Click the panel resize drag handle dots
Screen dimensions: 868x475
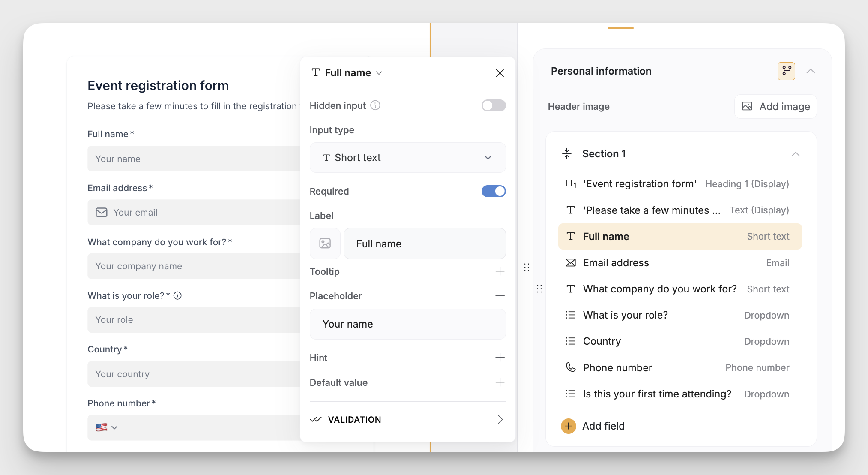pos(527,267)
